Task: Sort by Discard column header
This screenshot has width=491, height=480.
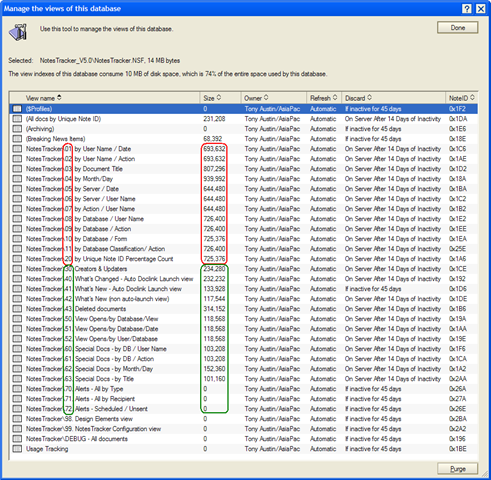Action: (393, 98)
